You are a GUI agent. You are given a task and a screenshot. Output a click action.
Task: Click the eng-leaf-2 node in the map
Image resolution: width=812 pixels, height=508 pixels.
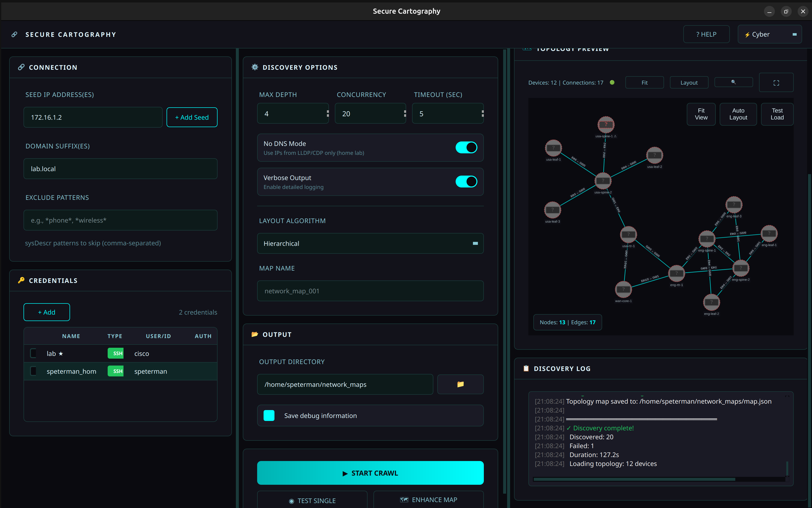tap(711, 302)
